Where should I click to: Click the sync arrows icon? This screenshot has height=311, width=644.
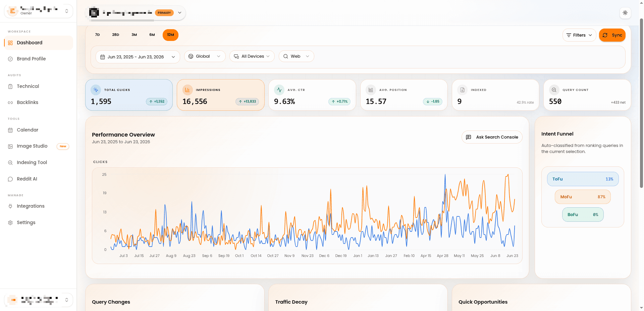(x=605, y=35)
